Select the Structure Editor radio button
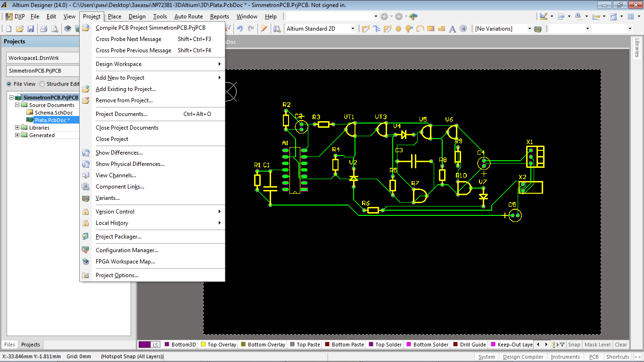This screenshot has height=362, width=644. point(42,84)
